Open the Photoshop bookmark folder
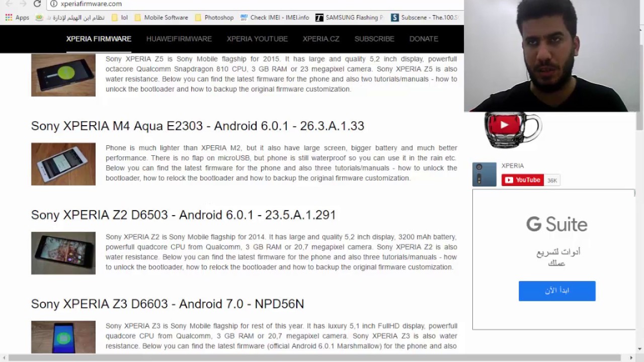The width and height of the screenshot is (644, 362). click(214, 18)
